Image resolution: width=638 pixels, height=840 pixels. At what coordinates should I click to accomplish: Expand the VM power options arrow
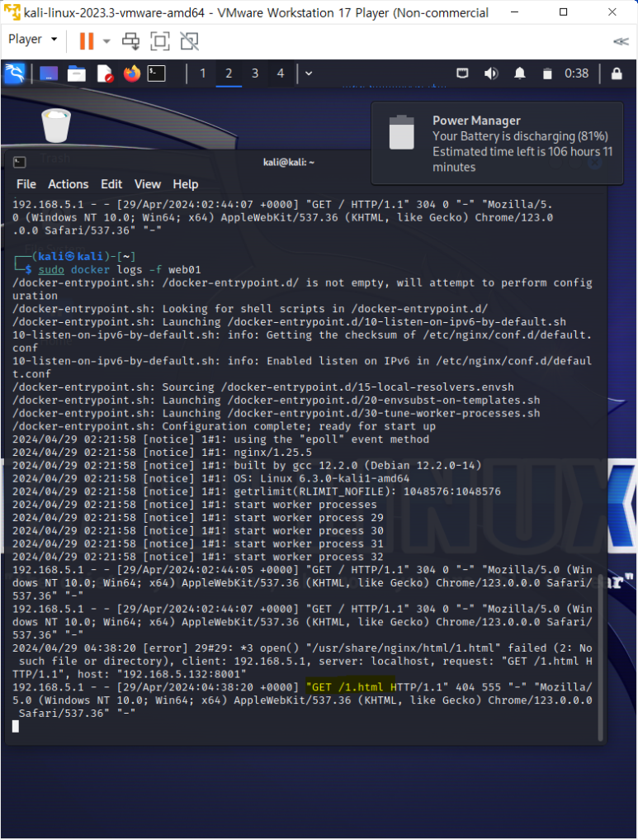(x=106, y=40)
